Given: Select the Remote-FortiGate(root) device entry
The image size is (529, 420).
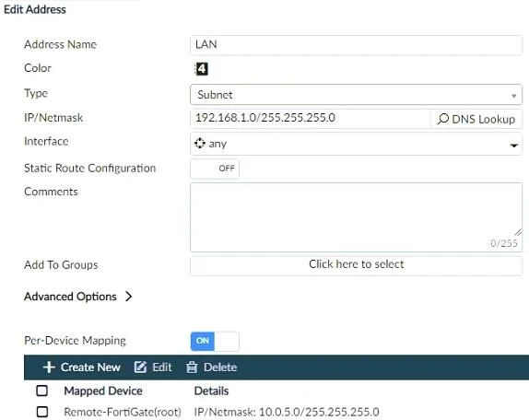Looking at the screenshot, I should [x=123, y=412].
